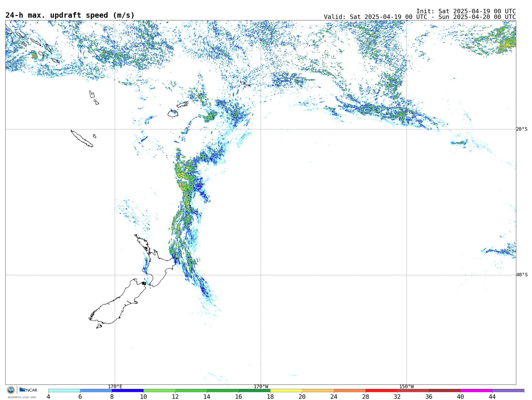
Task: Click the NCAR logo
Action: tap(28, 390)
